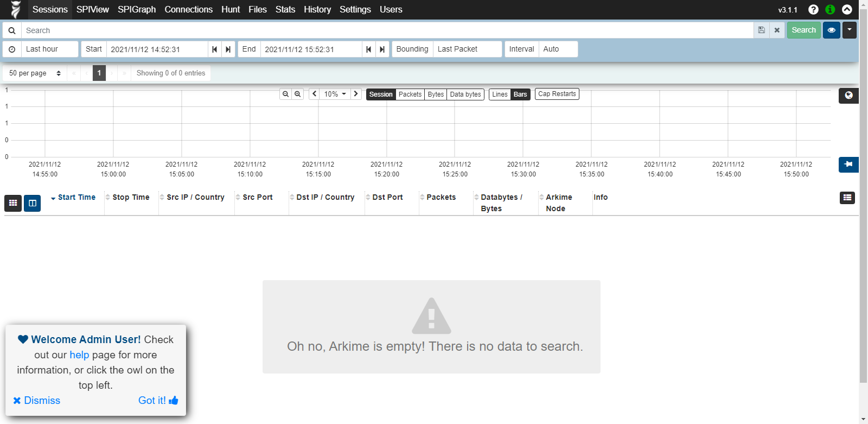Image resolution: width=868 pixels, height=424 pixels.
Task: Click the Arkime owl logo
Action: tap(16, 9)
